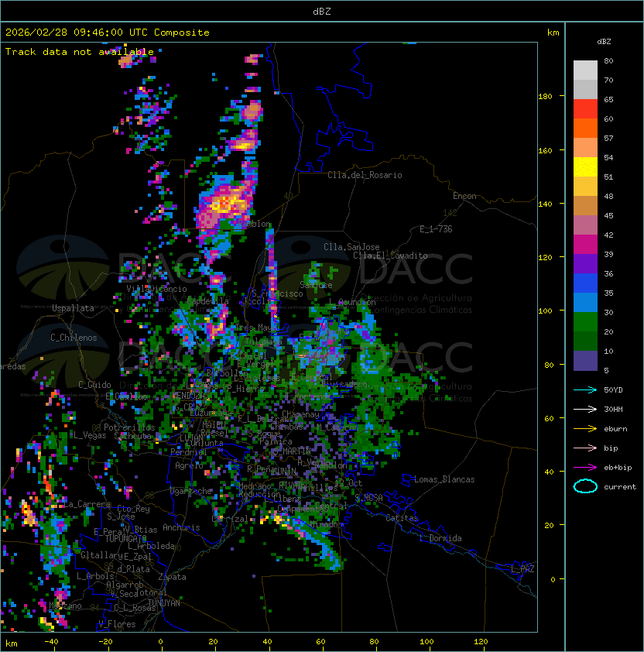Click the '-20' tick on horizontal axis

pyautogui.click(x=105, y=642)
